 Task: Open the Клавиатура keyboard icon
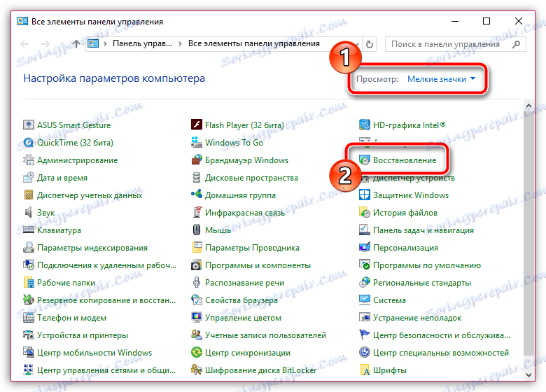coord(28,230)
